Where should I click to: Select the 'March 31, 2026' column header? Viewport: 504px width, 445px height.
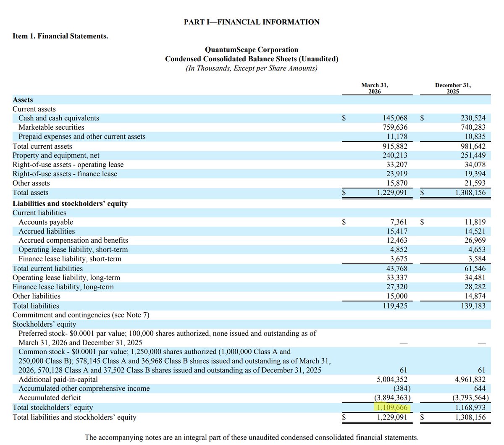[375, 88]
